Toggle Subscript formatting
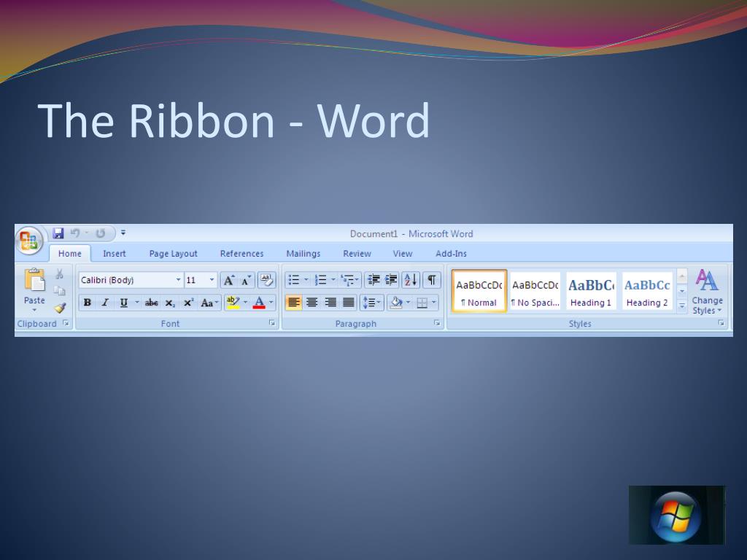Viewport: 747px width, 560px height. [x=170, y=303]
